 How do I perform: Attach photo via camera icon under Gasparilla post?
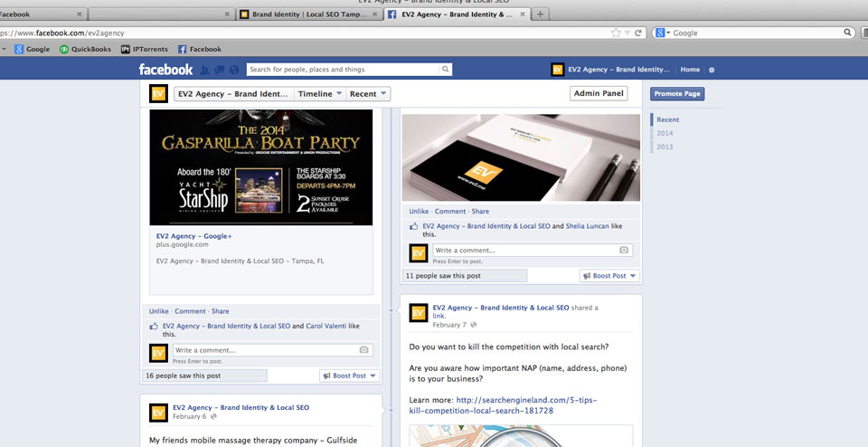click(x=363, y=350)
